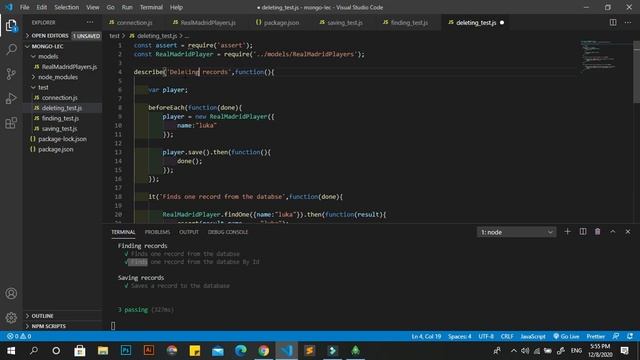
Task: Click Prettier in status bar
Action: (596, 336)
